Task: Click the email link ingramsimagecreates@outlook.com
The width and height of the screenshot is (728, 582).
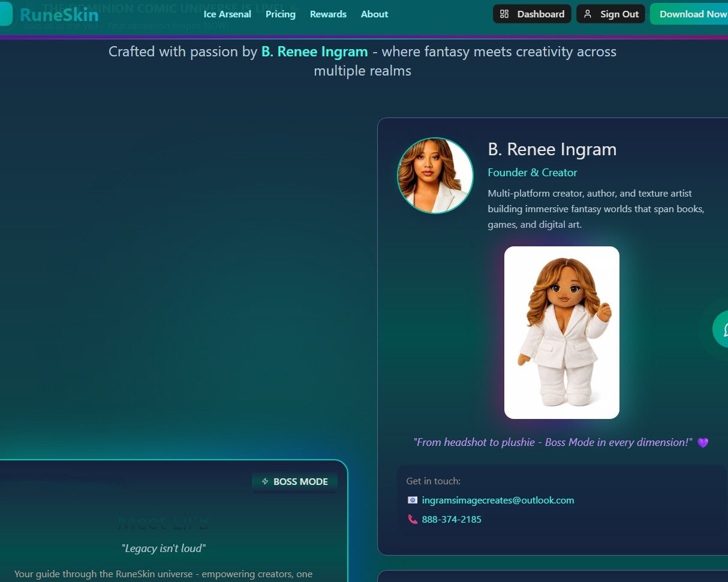Action: click(498, 500)
